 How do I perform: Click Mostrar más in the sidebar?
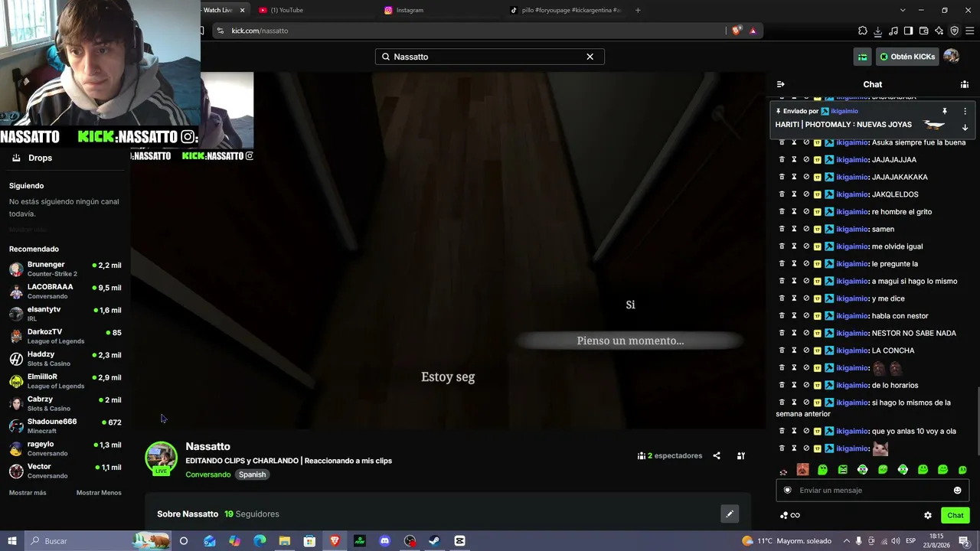(28, 493)
